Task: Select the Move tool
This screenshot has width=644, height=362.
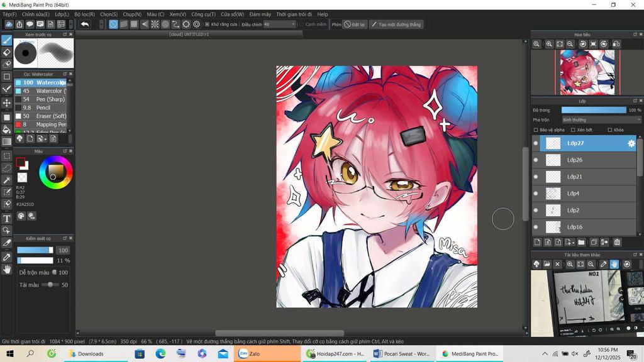Action: (6, 102)
